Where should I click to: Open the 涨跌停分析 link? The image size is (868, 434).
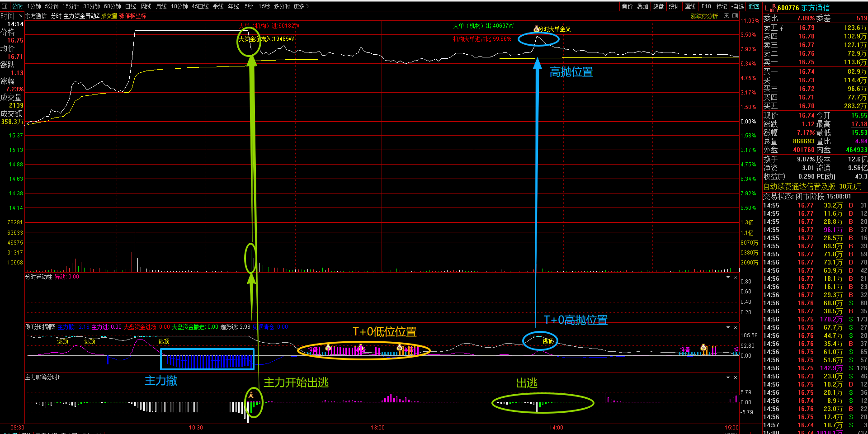[704, 16]
